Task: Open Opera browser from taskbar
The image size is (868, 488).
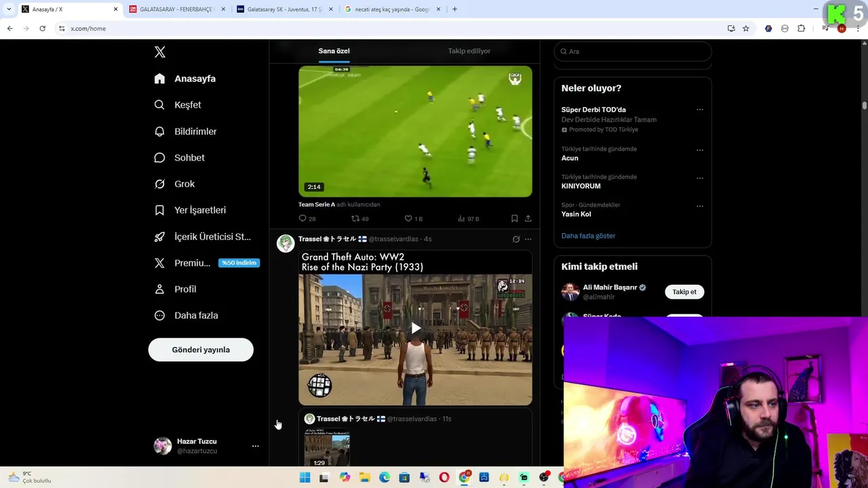Action: (x=444, y=478)
